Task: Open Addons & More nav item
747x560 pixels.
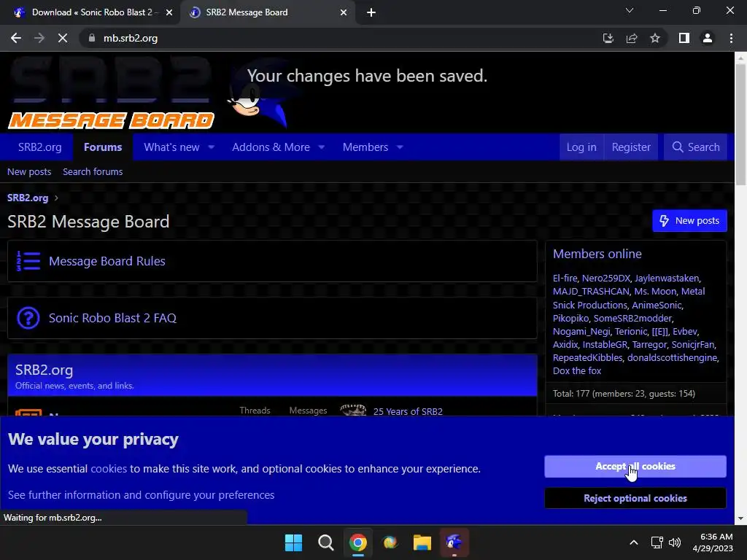Action: coord(271,147)
